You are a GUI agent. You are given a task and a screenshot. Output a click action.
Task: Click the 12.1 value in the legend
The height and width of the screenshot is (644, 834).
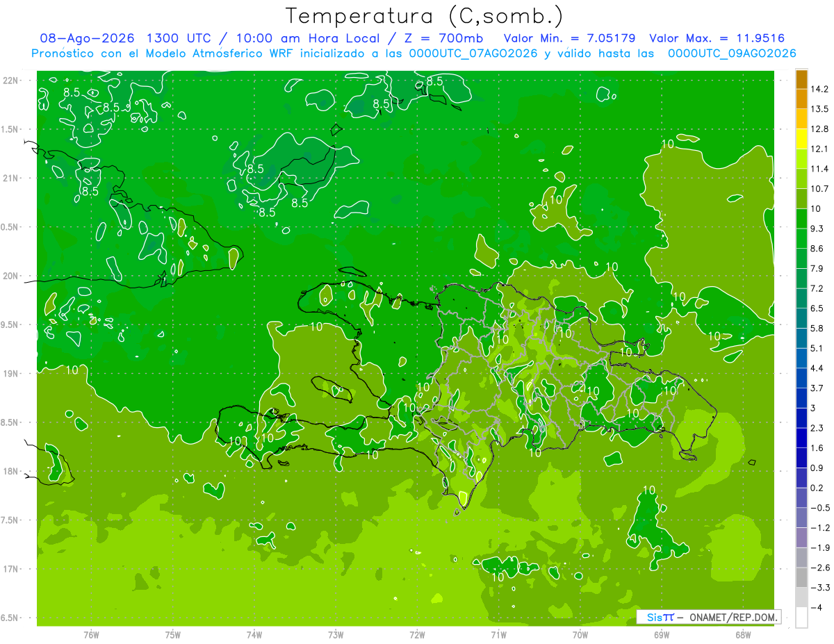point(819,149)
